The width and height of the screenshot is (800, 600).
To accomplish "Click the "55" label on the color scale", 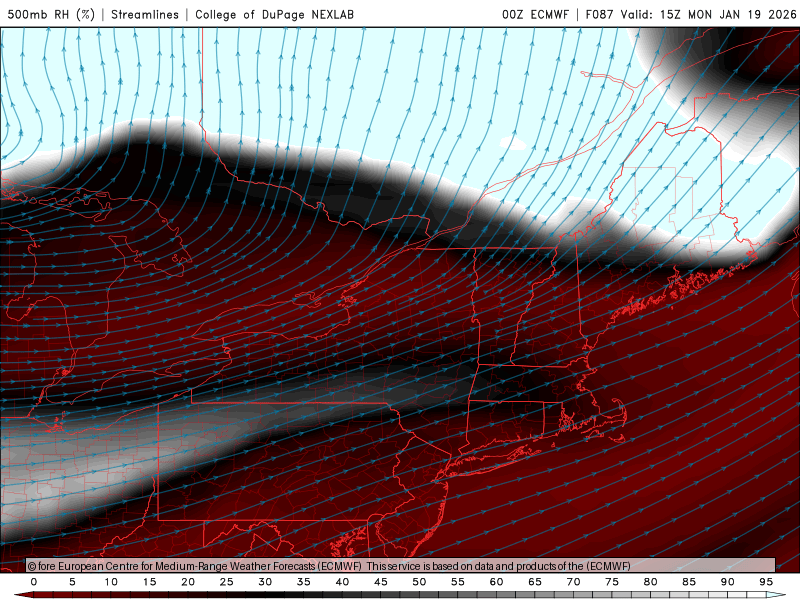I will point(458,582).
